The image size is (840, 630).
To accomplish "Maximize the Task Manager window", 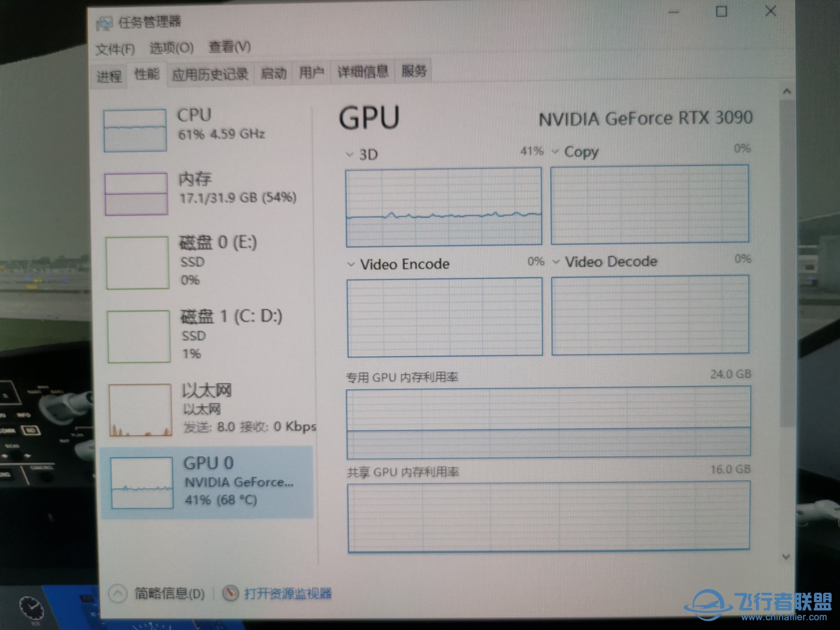I will [722, 11].
